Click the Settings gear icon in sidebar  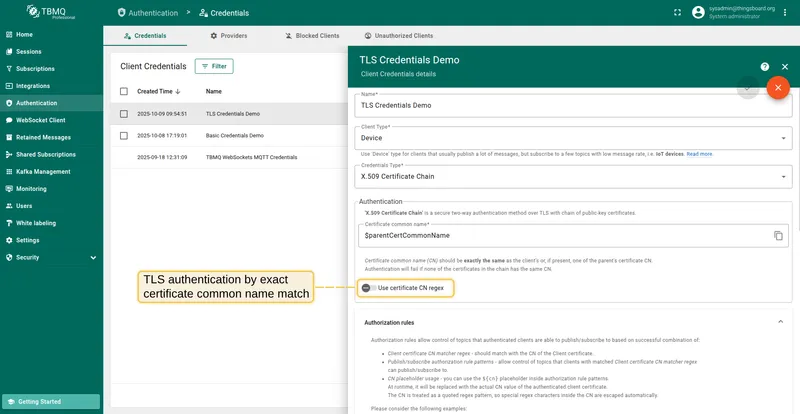(9, 240)
